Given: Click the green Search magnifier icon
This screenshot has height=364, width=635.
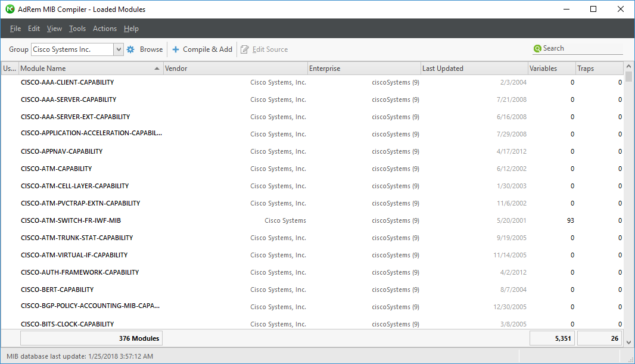Looking at the screenshot, I should point(537,49).
